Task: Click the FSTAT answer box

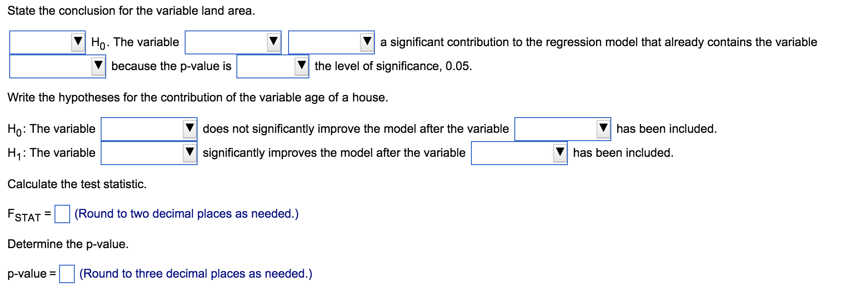Action: 62,214
